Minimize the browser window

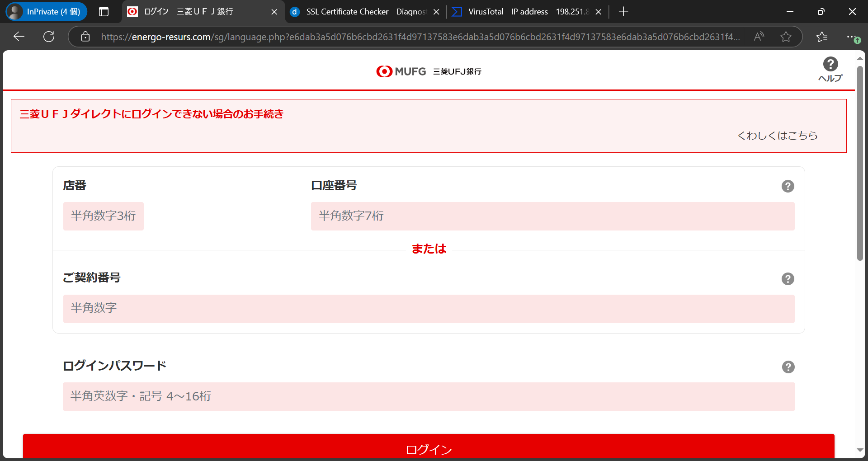(x=790, y=12)
